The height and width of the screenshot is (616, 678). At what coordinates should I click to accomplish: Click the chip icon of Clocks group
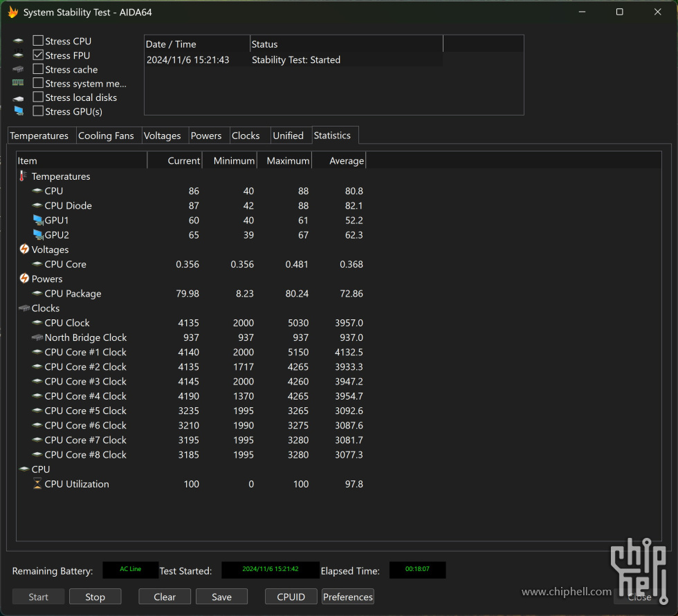[24, 308]
